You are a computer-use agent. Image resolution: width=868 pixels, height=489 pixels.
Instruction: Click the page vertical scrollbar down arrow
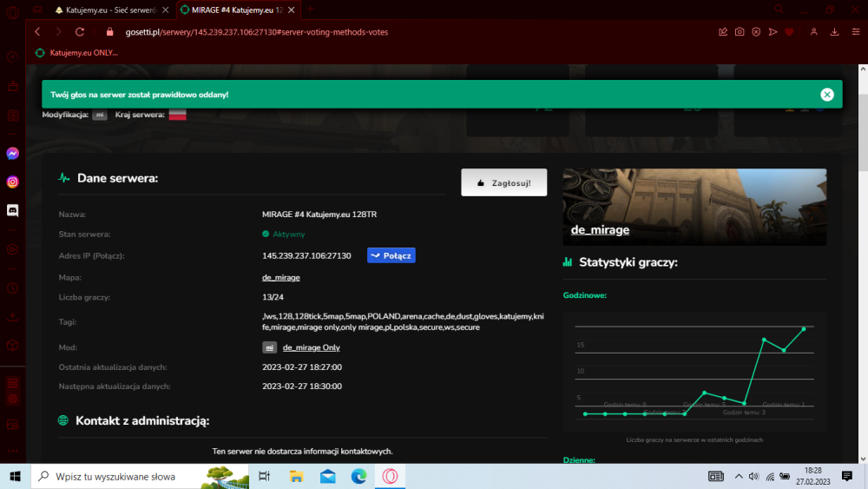tap(863, 459)
